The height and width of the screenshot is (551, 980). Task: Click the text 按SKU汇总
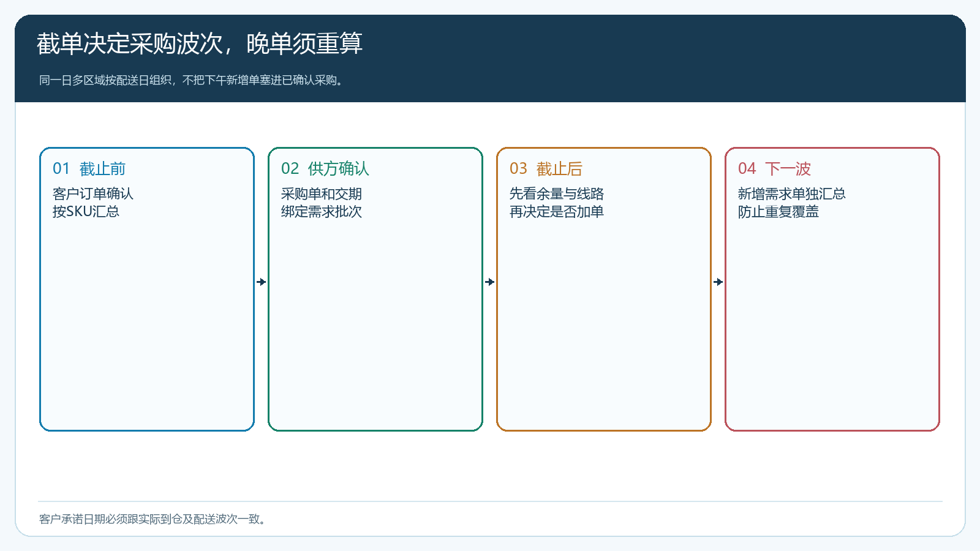coord(86,211)
